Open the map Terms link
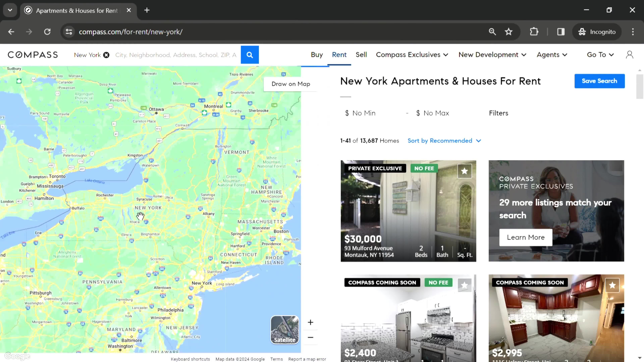Image resolution: width=644 pixels, height=362 pixels. (276, 359)
